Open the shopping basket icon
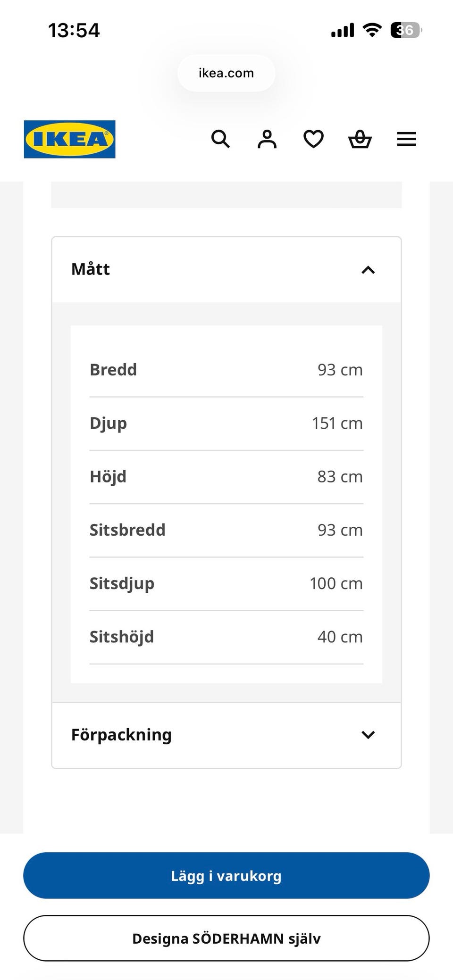 (360, 139)
